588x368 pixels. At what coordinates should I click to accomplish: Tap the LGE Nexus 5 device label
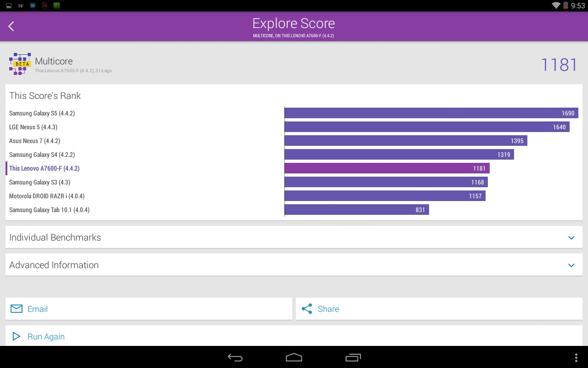point(33,127)
